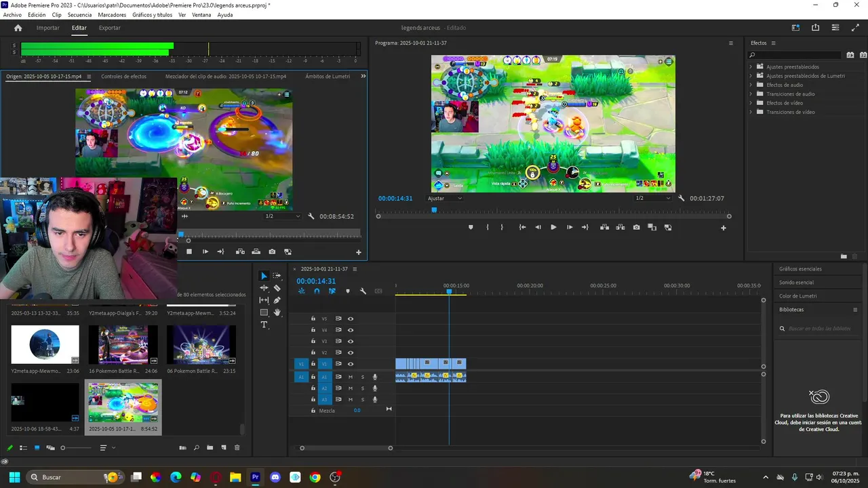Image resolution: width=868 pixels, height=488 pixels.
Task: Select the Type tool
Action: pos(264,325)
